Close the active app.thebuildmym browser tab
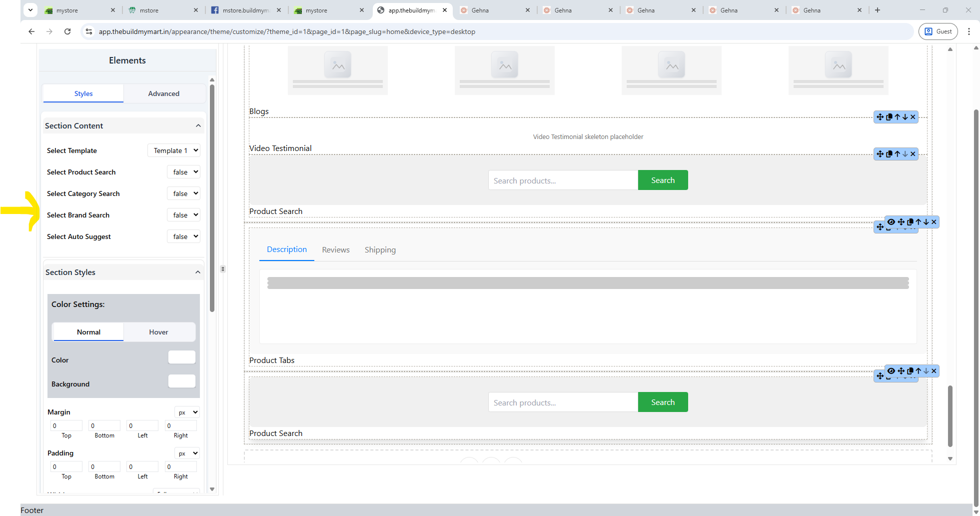 445,10
